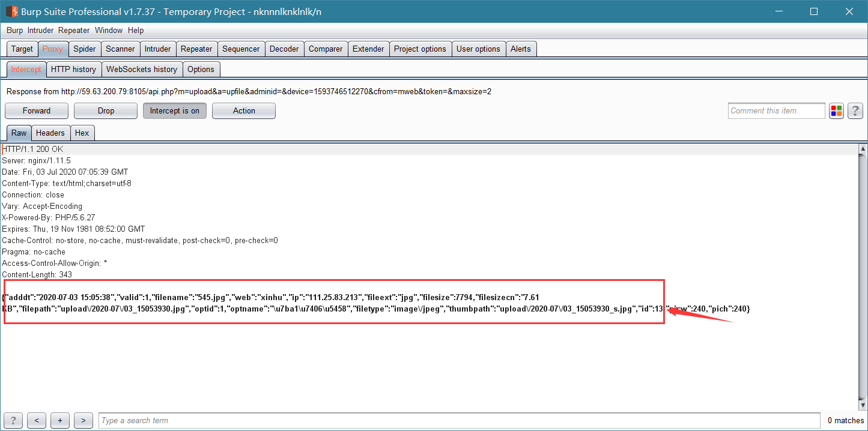Minimize the Burp Suite window

coord(778,11)
